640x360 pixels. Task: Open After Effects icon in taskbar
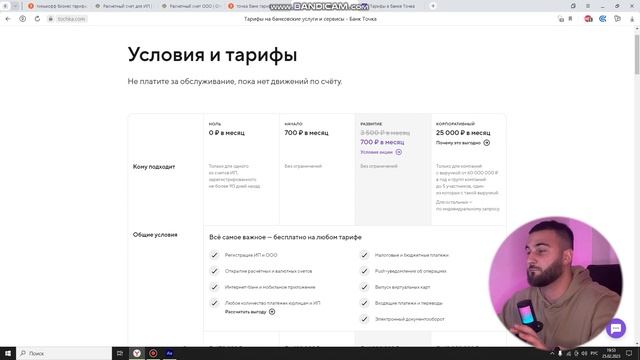pyautogui.click(x=169, y=353)
